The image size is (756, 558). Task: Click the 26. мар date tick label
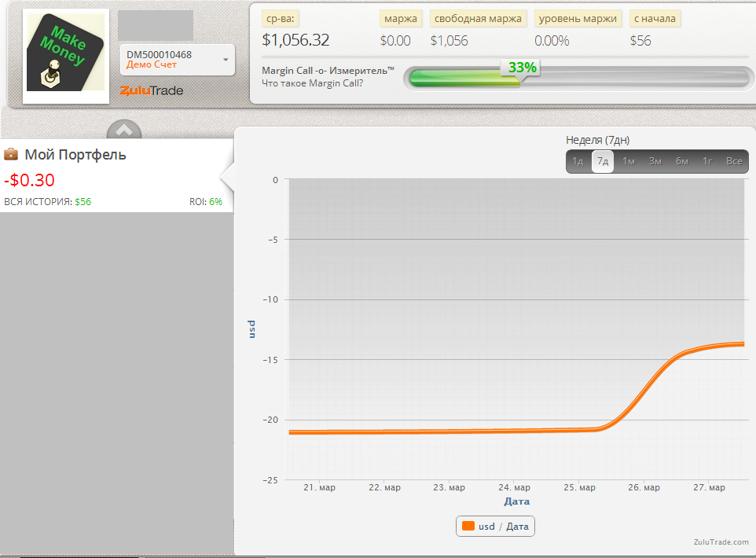click(644, 487)
